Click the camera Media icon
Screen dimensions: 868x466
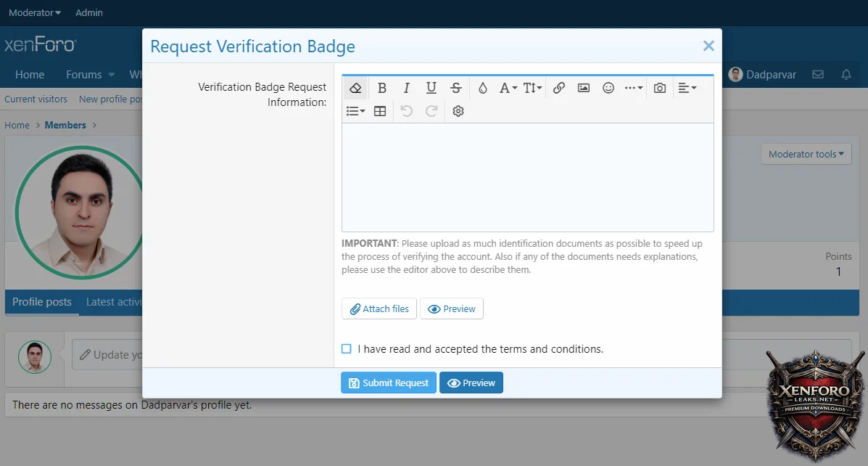coord(660,88)
